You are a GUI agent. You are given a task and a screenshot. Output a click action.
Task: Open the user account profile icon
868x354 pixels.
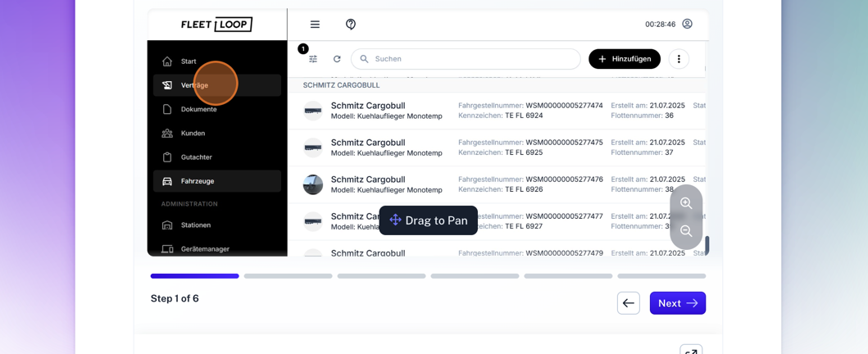[687, 24]
